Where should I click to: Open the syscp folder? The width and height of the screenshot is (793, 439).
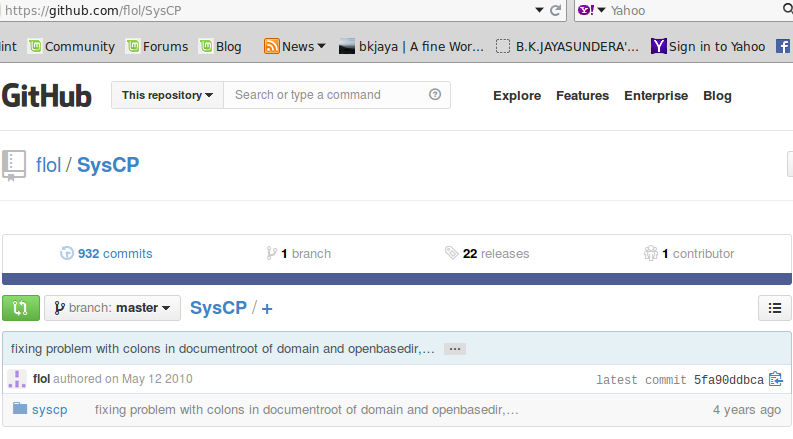click(50, 410)
